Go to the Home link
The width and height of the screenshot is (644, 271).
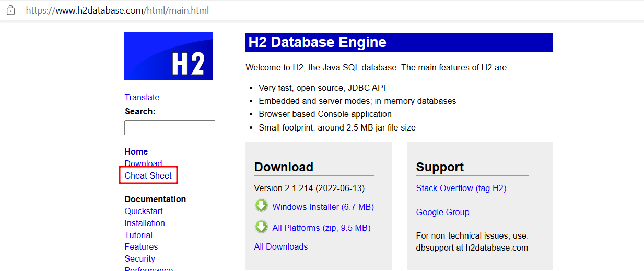(136, 151)
